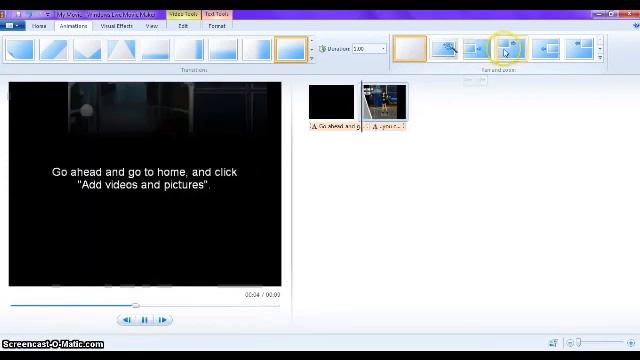Viewport: 640px width, 360px height.
Task: Open the blue application menu button
Action: coord(12,26)
